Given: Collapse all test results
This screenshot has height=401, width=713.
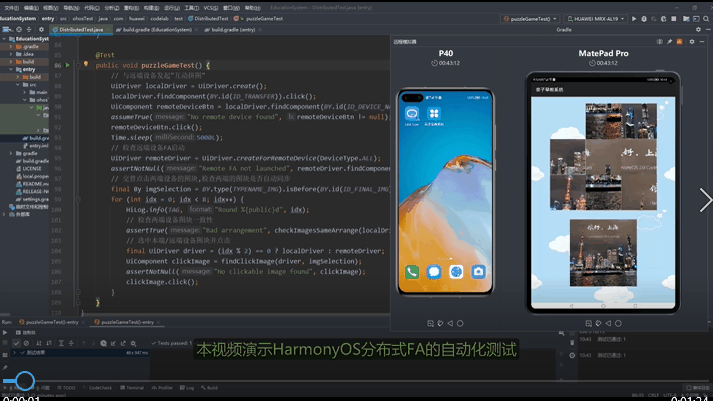Looking at the screenshot, I should coord(71,343).
